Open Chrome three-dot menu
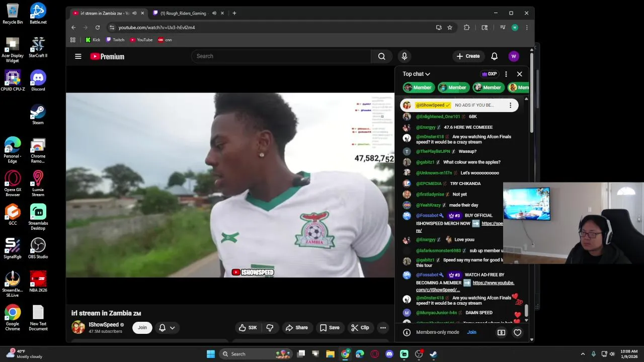The height and width of the screenshot is (362, 644). coord(527,28)
